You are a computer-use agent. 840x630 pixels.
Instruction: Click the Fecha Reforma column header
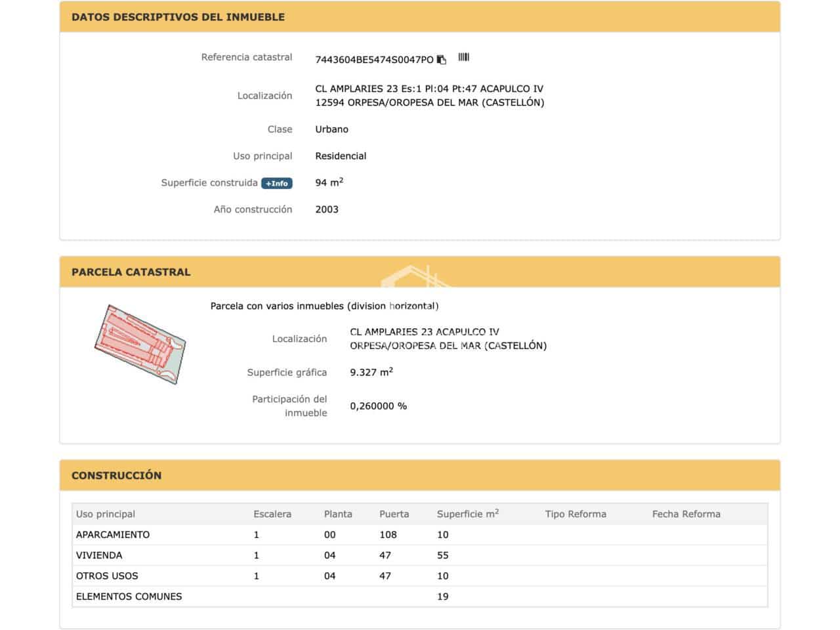686,514
